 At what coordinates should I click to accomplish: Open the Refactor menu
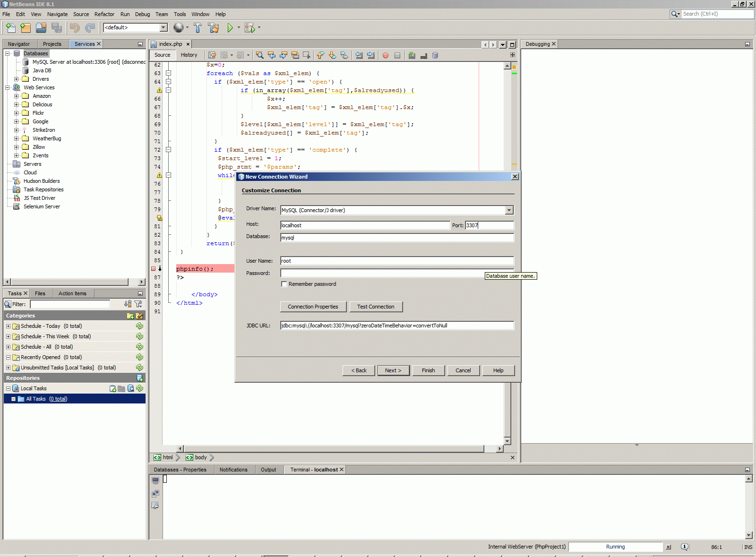pos(104,14)
